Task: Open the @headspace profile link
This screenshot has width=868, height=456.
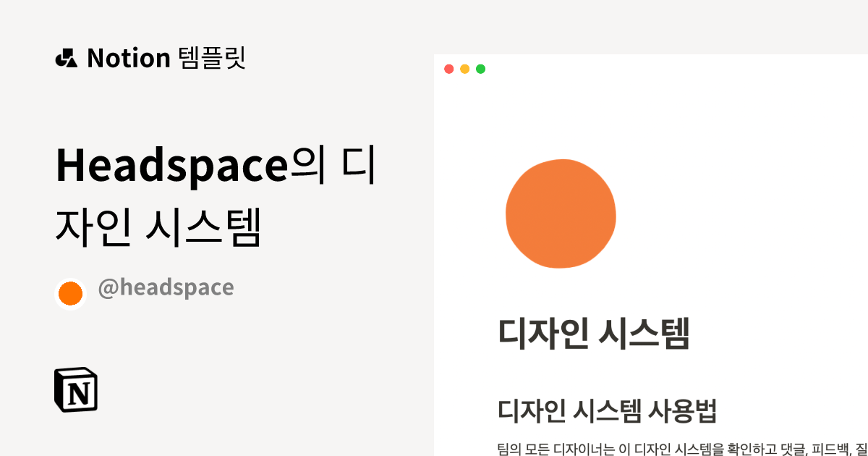Action: pyautogui.click(x=167, y=287)
